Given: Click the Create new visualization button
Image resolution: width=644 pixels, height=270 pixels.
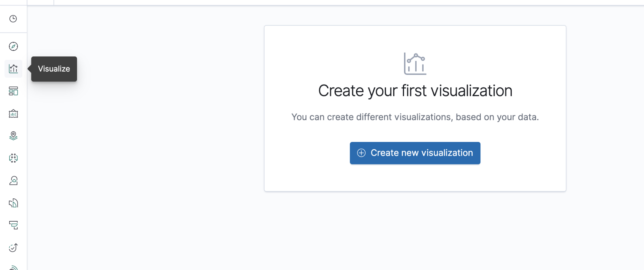Looking at the screenshot, I should point(415,153).
